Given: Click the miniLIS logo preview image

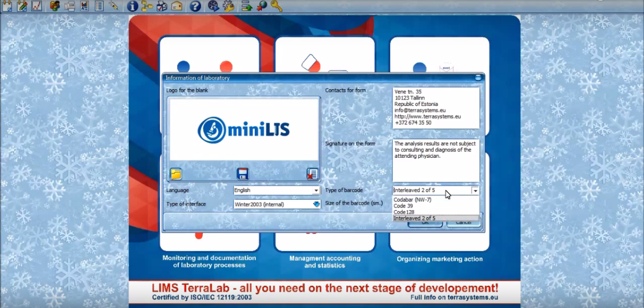Looking at the screenshot, I should point(244,129).
